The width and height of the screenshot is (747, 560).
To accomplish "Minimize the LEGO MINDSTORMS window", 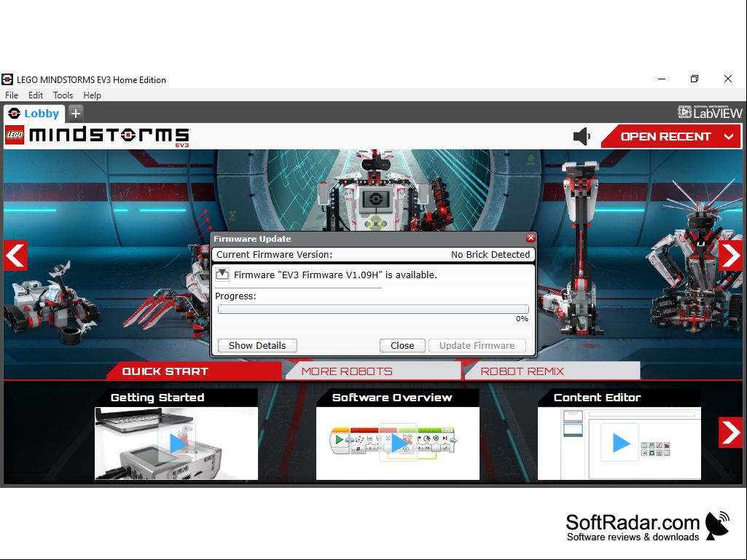I will tap(662, 79).
